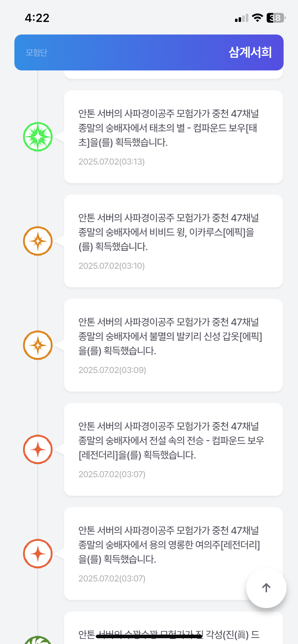Viewport: 298px width, 644px height.
Task: Tap the partially visible green icon at bottom
Action: 38,640
